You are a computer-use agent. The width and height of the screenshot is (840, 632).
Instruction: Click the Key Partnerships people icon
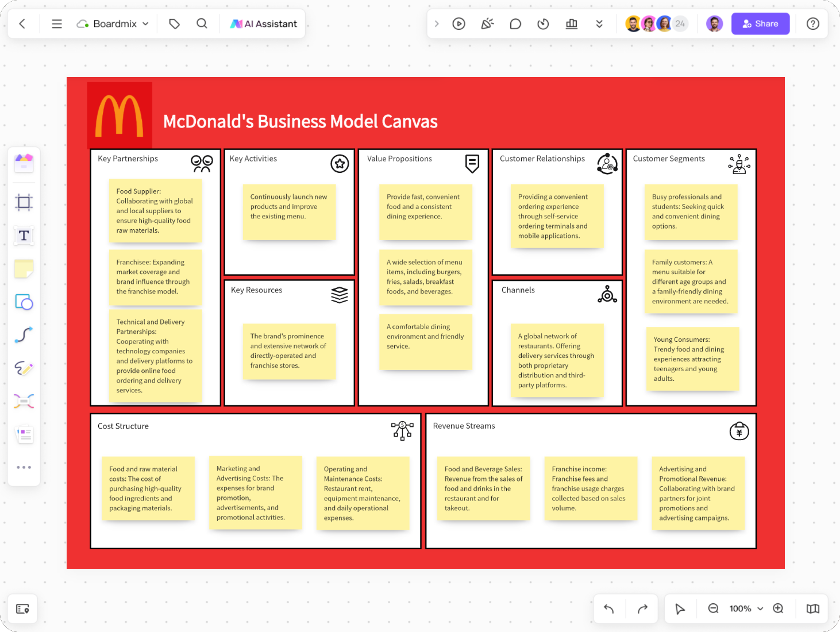pyautogui.click(x=202, y=164)
